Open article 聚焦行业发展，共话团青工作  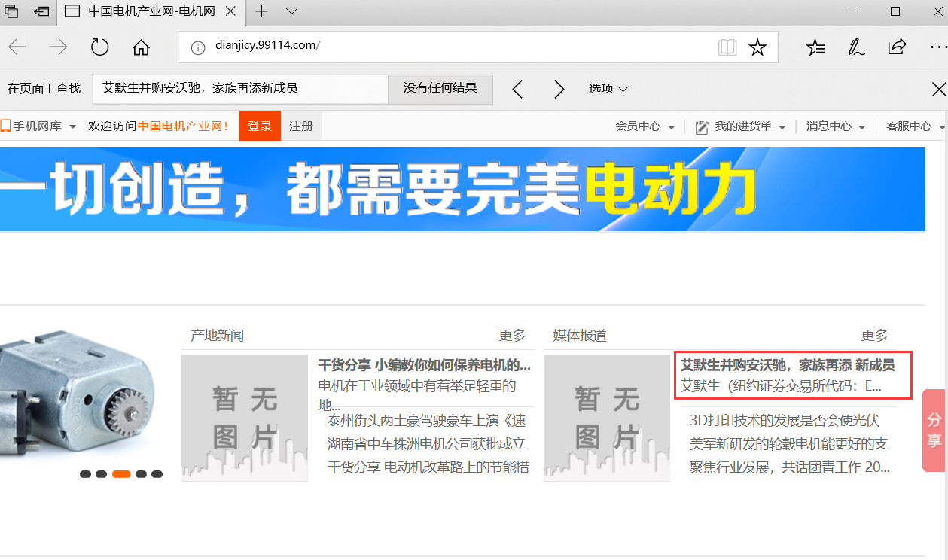tap(790, 467)
